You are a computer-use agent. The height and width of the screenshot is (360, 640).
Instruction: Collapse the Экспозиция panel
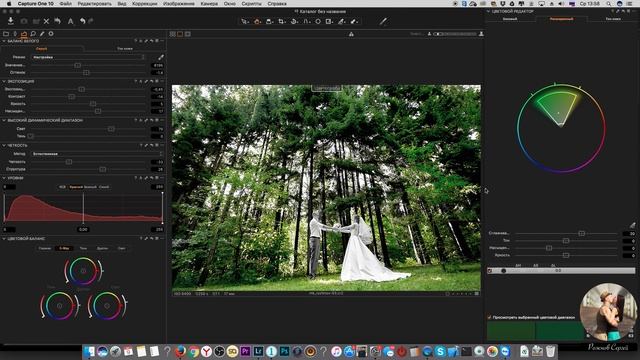pyautogui.click(x=4, y=82)
